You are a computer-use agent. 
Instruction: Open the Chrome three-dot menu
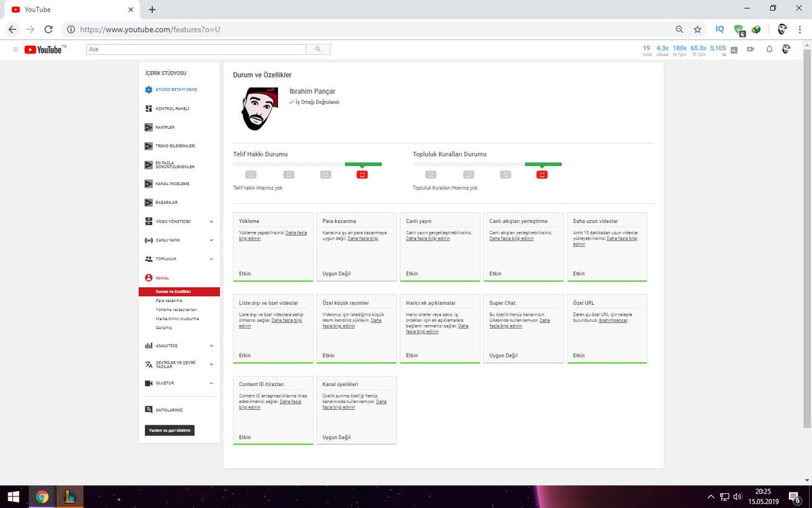[x=800, y=30]
